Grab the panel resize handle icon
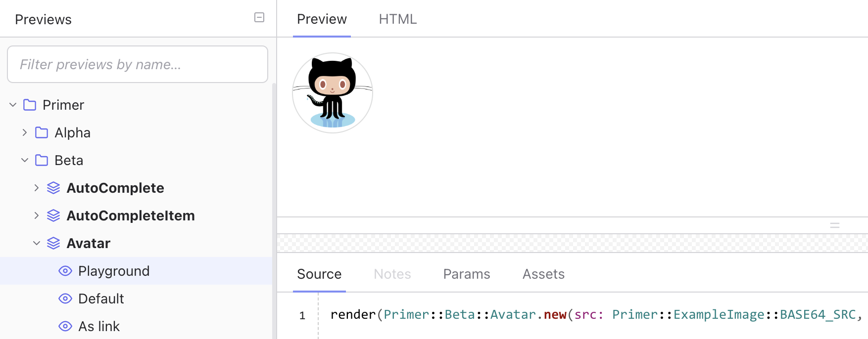This screenshot has width=868, height=339. tap(835, 225)
